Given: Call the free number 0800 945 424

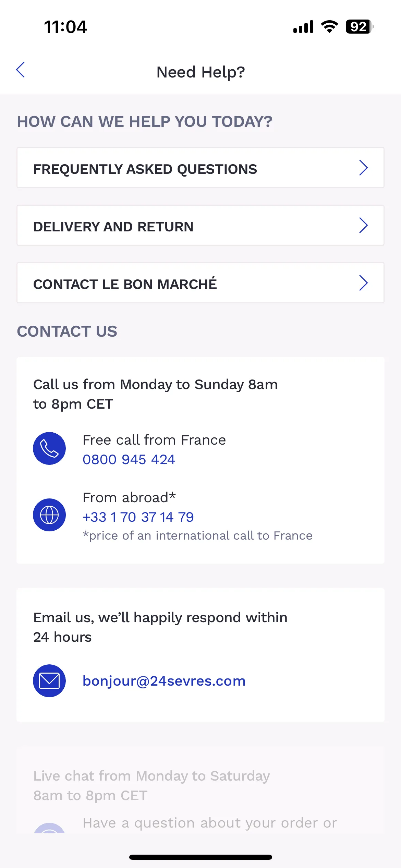Looking at the screenshot, I should click(x=129, y=459).
